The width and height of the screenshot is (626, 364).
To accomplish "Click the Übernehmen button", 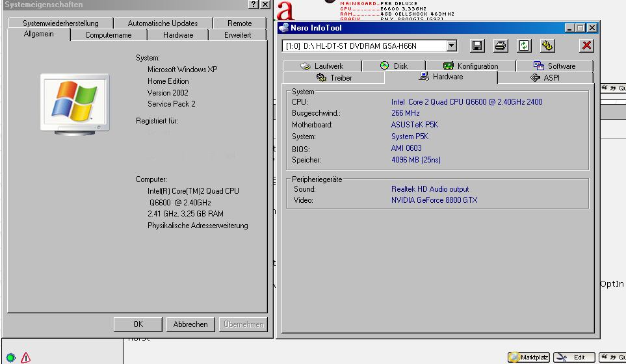I will (243, 324).
